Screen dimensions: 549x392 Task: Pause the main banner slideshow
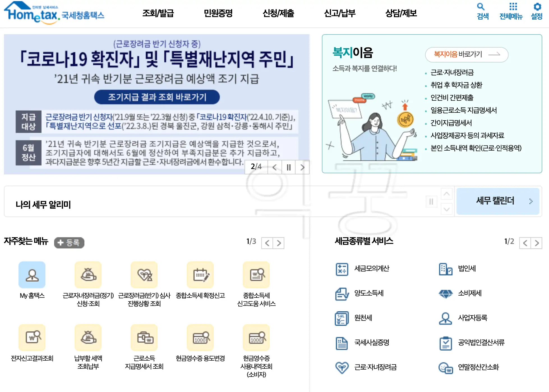point(288,167)
